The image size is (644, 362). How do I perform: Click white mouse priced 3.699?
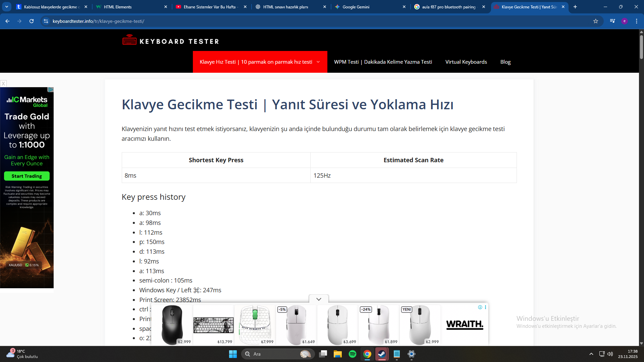pyautogui.click(x=337, y=325)
